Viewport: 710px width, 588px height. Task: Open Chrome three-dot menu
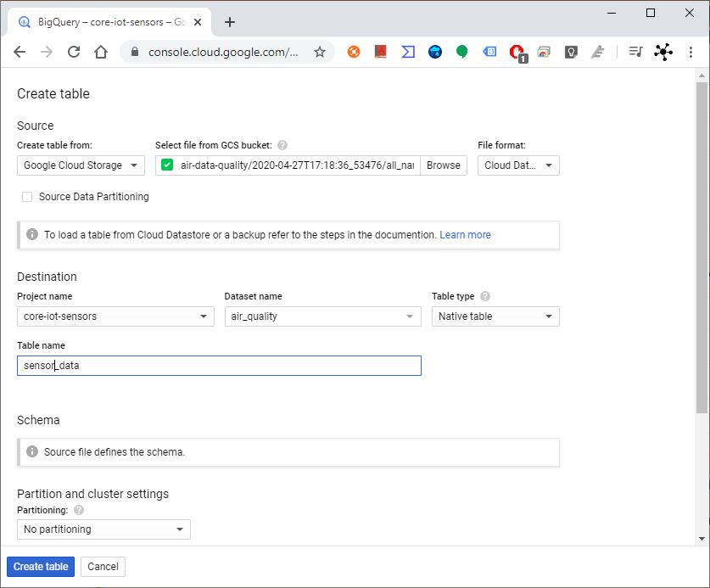690,52
